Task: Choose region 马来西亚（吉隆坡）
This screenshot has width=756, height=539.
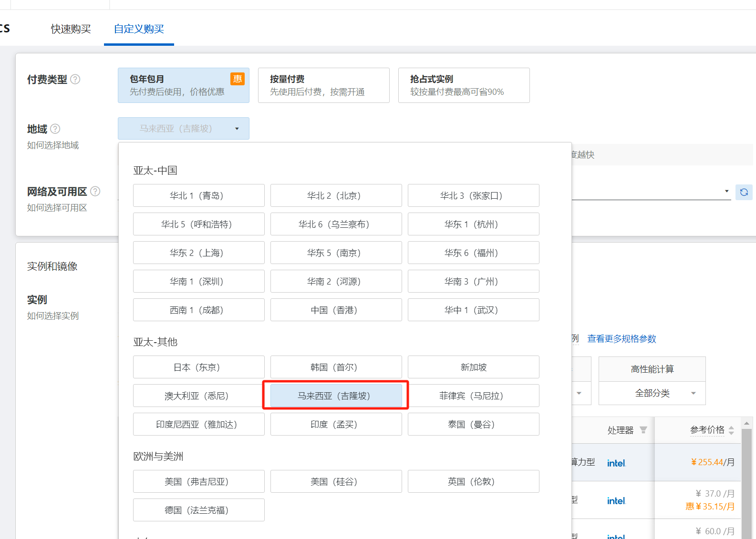Action: 336,396
